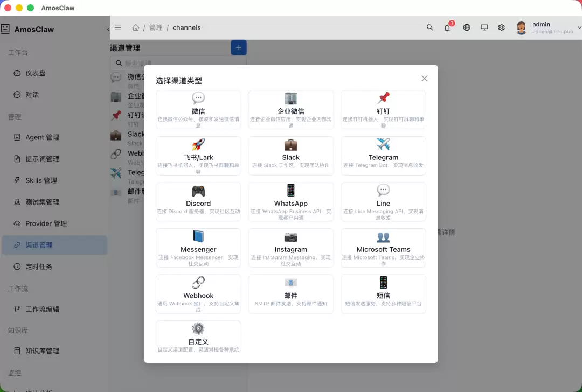Open 渠道管理 in the sidebar
Image resolution: width=582 pixels, height=392 pixels.
point(54,245)
